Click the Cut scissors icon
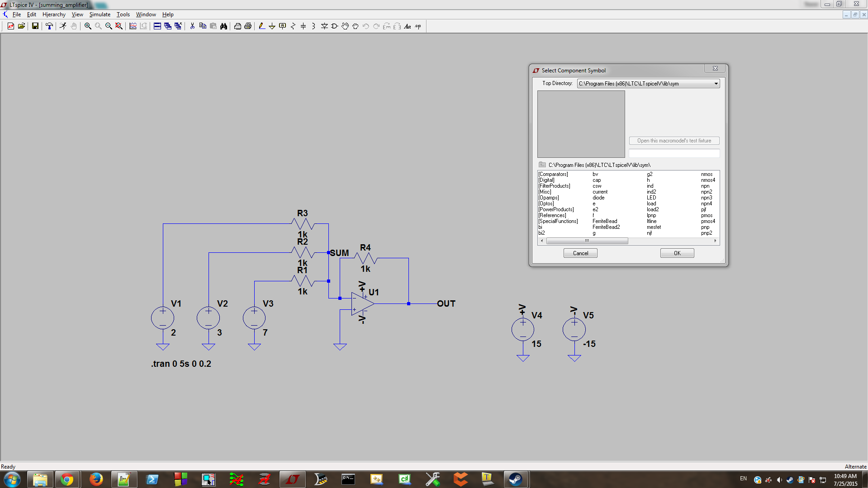This screenshot has height=488, width=868. point(192,26)
